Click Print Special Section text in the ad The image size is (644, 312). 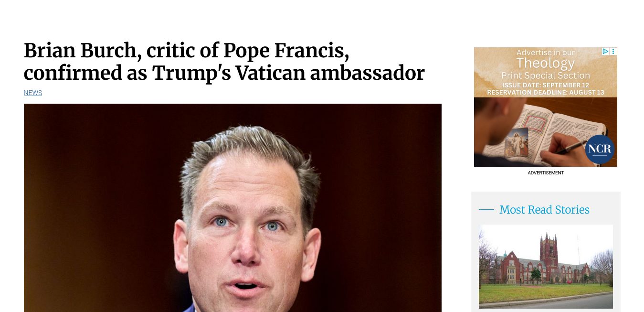[546, 75]
